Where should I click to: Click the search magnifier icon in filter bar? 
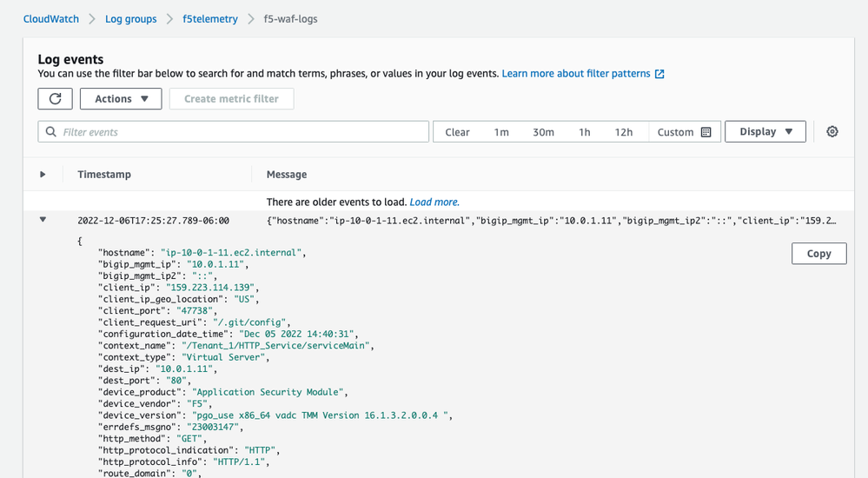pos(52,132)
